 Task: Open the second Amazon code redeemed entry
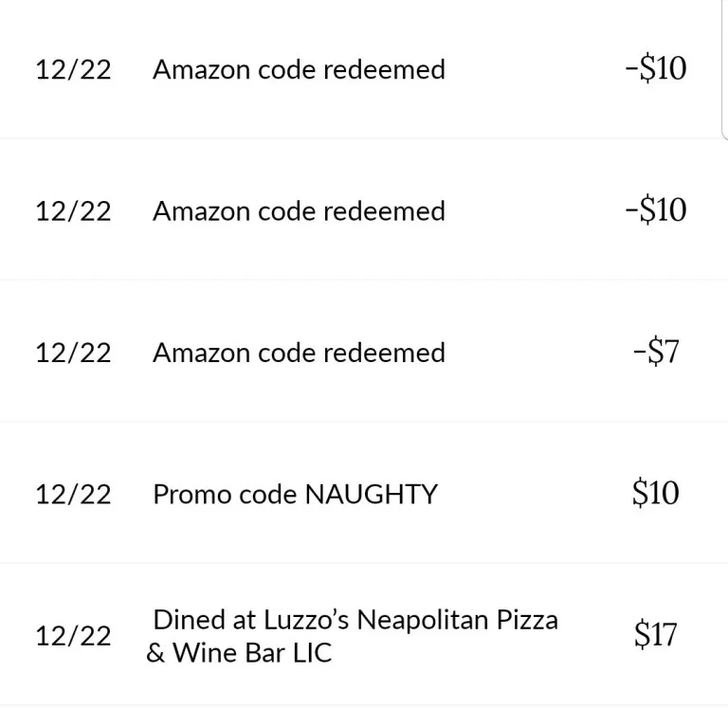click(x=299, y=210)
